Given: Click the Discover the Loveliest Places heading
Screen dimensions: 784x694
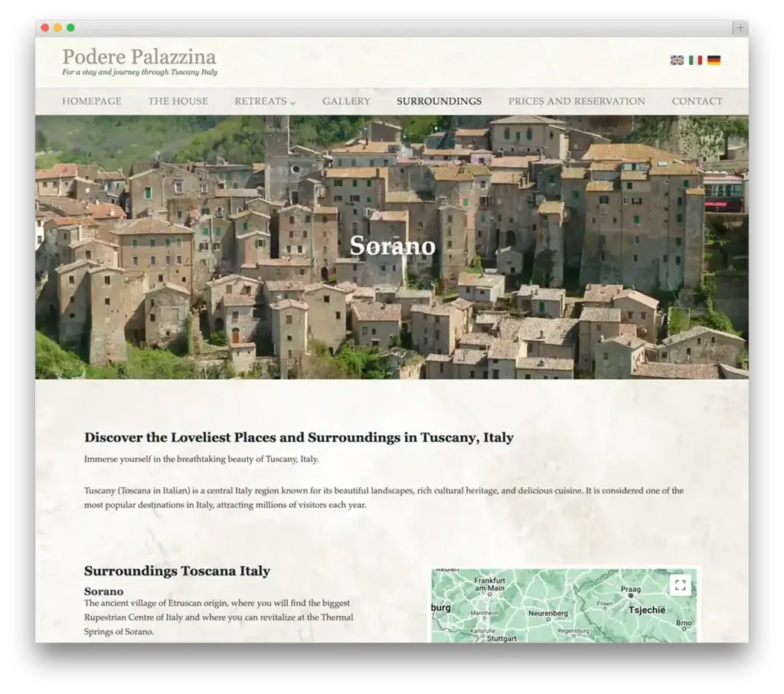Looking at the screenshot, I should pos(299,437).
